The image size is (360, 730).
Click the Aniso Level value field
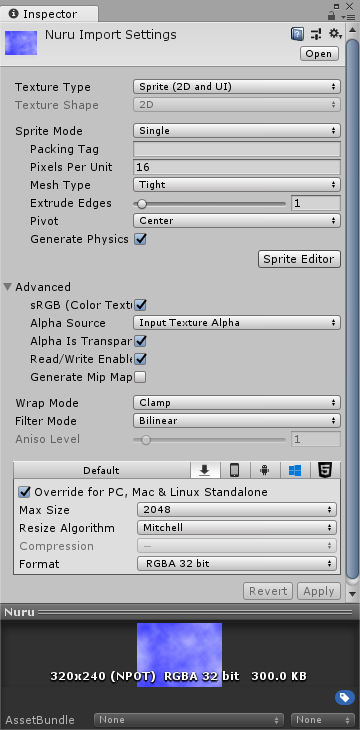point(316,439)
